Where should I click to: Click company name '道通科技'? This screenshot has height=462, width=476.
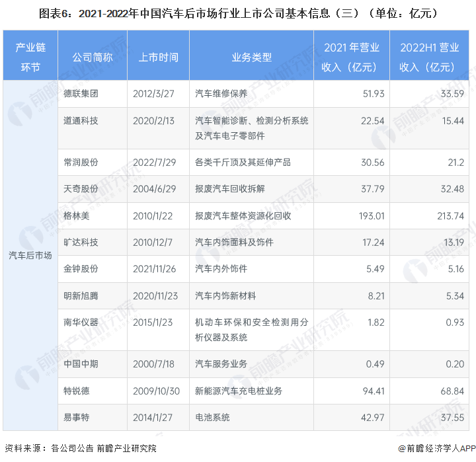point(81,121)
